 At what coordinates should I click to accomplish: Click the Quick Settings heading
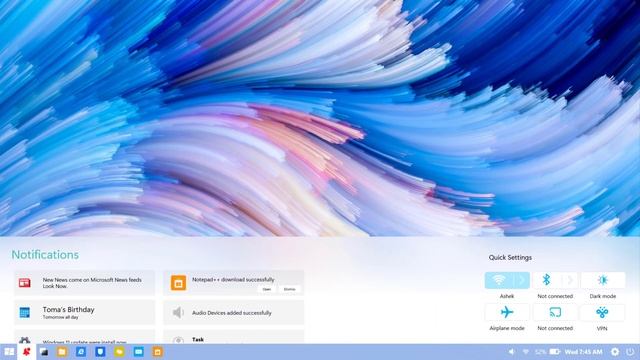point(510,258)
